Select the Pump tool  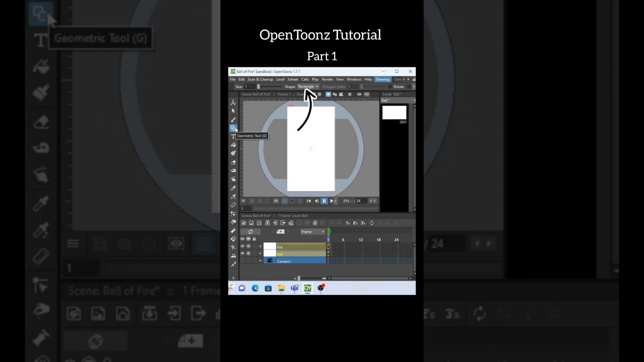click(x=233, y=230)
